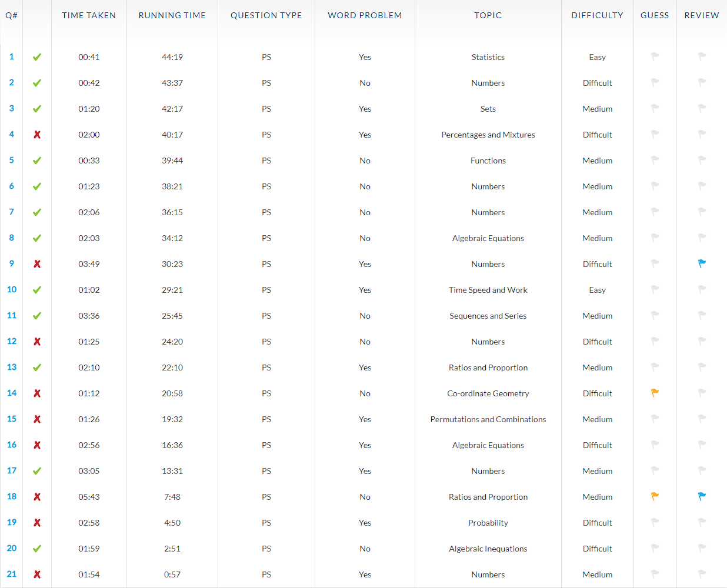The image size is (727, 588).
Task: Click the orange guess flag on question 14
Action: pos(655,393)
